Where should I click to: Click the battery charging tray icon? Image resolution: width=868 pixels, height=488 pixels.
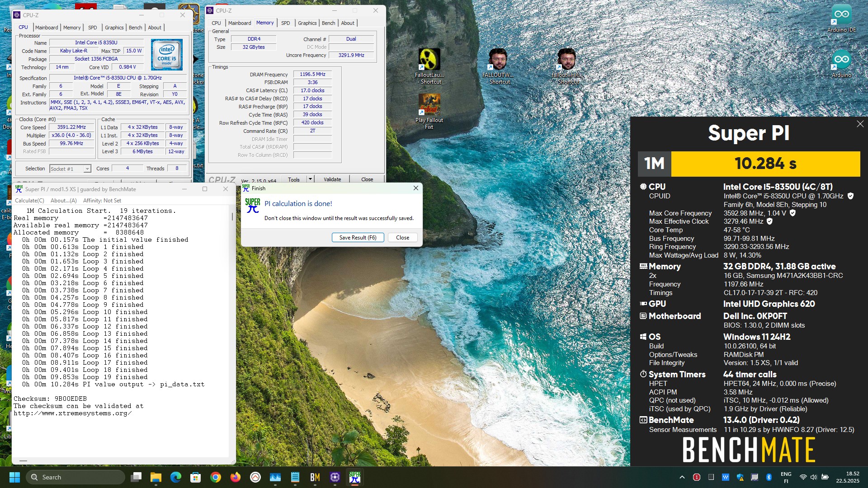825,477
